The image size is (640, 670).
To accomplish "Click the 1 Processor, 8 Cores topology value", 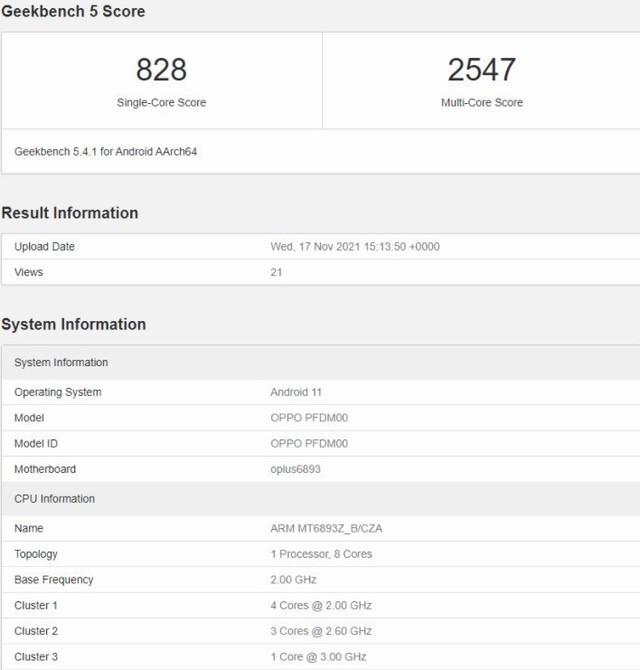I will pyautogui.click(x=321, y=554).
